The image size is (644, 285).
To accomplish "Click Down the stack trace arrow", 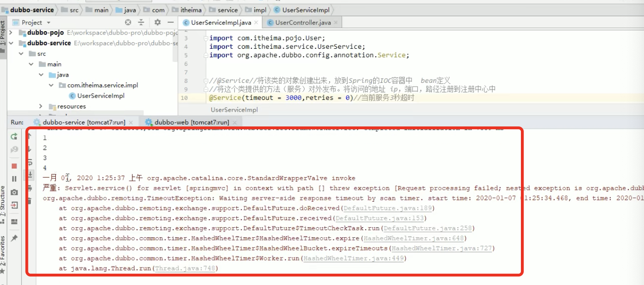I will pyautogui.click(x=29, y=150).
